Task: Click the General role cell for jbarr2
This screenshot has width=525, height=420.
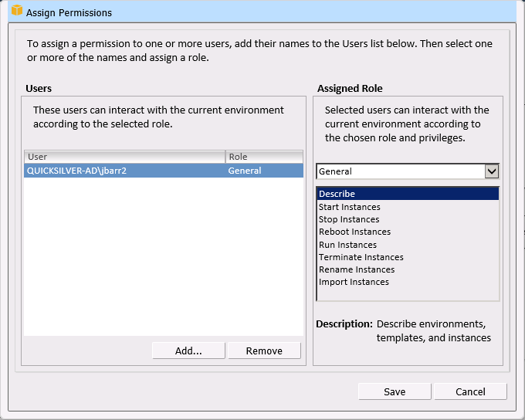Action: [246, 171]
